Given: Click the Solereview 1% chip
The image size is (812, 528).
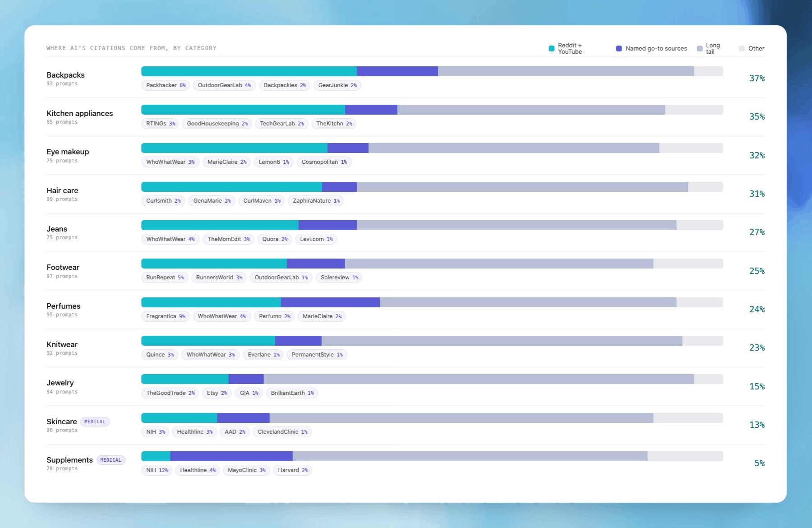Looking at the screenshot, I should pyautogui.click(x=339, y=278).
